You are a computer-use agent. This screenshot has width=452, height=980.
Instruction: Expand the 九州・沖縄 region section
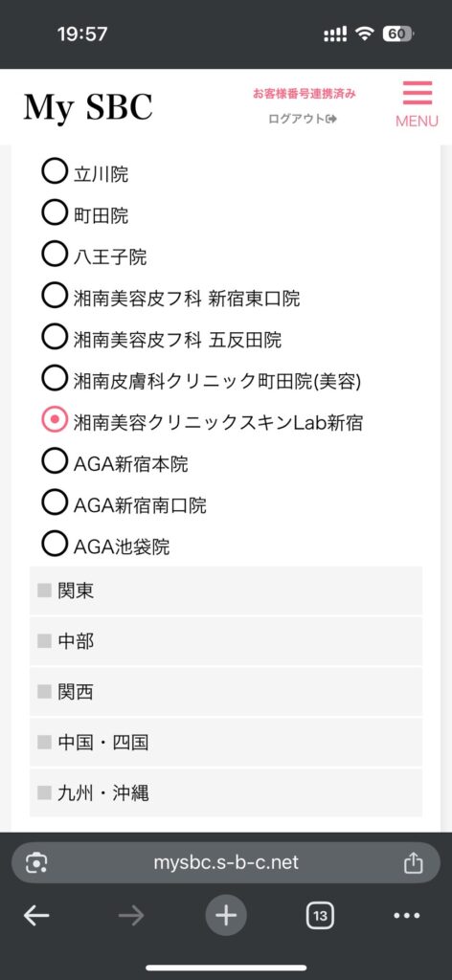pos(226,793)
